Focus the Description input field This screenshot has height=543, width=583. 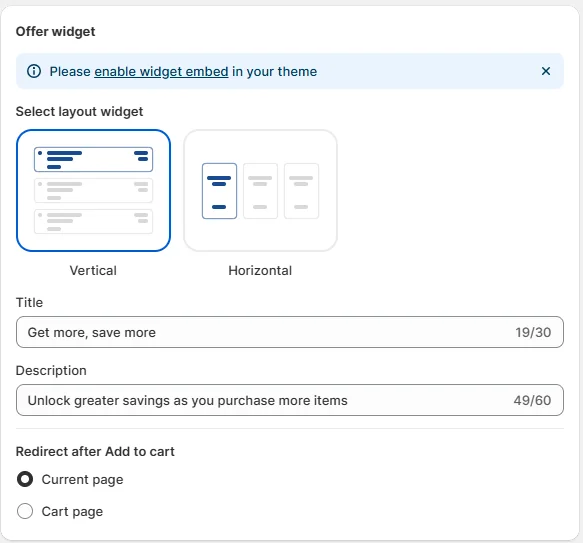(x=290, y=400)
